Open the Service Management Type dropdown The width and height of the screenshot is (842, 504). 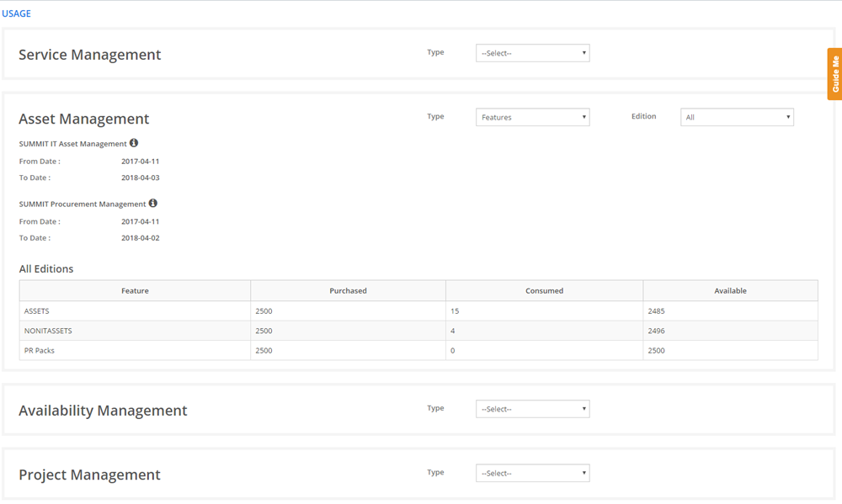[x=532, y=53]
